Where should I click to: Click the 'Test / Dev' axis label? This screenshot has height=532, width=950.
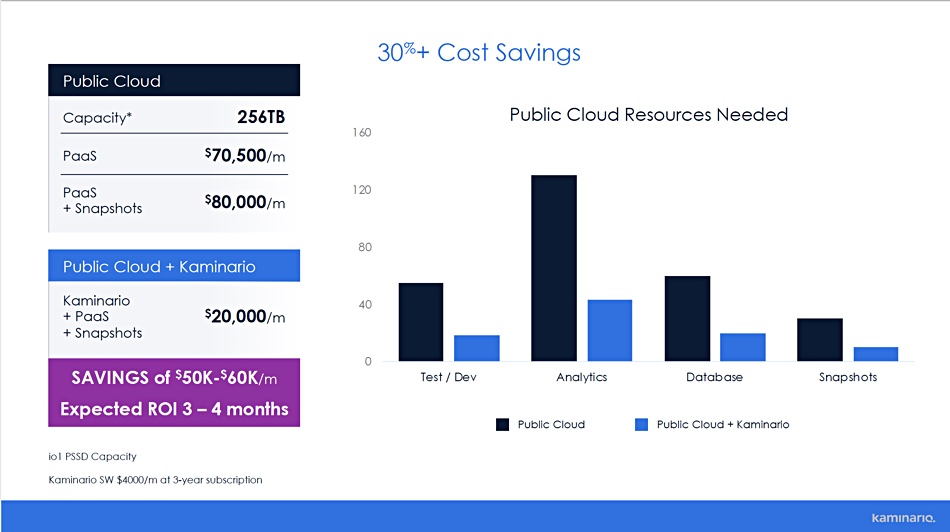coord(448,377)
